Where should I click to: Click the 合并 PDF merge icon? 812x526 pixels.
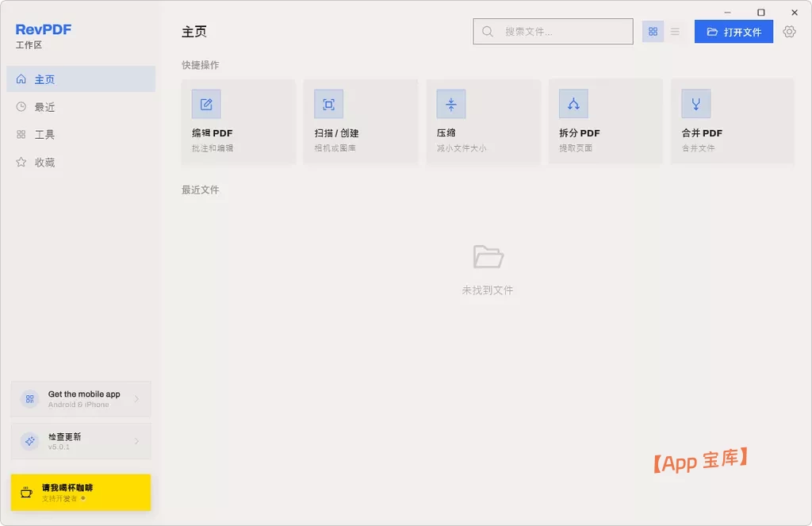696,104
